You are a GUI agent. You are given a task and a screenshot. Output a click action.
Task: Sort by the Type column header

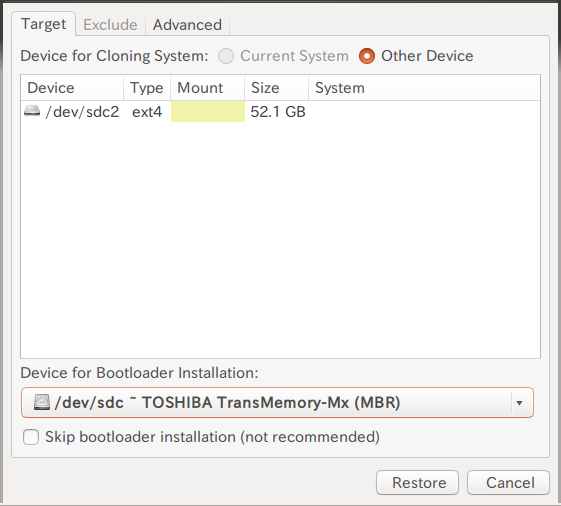[x=147, y=88]
